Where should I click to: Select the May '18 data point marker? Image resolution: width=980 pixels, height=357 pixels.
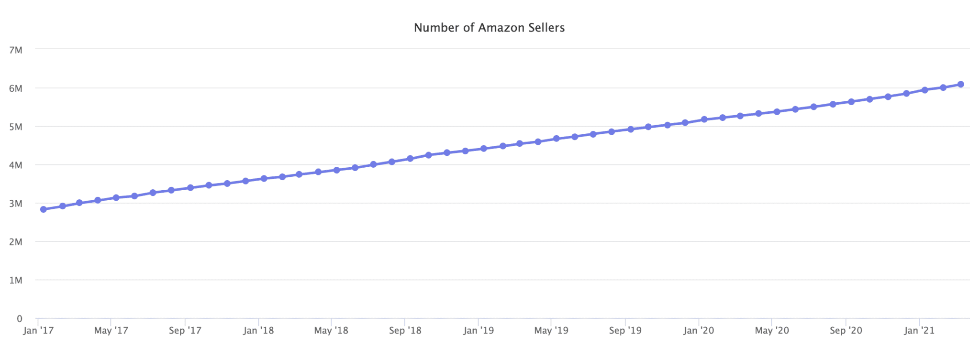pos(336,170)
